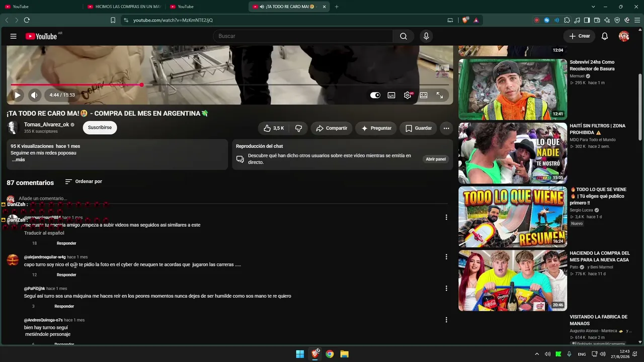
Task: Subscribe to Tomas_Alvarez_ok channel
Action: (x=100, y=128)
